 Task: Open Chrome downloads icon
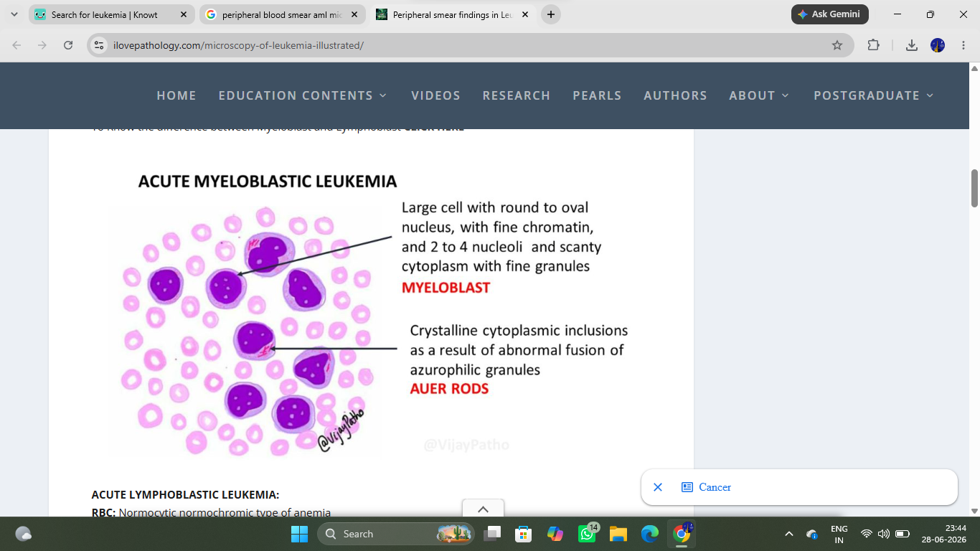(911, 45)
